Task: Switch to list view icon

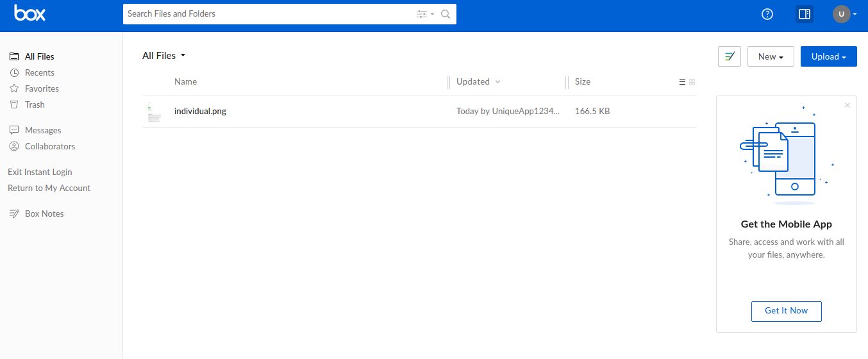Action: [682, 82]
